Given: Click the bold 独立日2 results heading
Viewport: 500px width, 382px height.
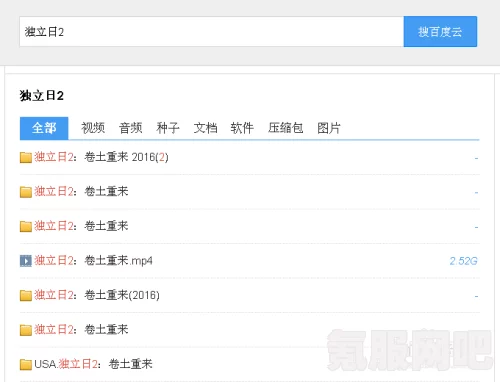Looking at the screenshot, I should (42, 96).
